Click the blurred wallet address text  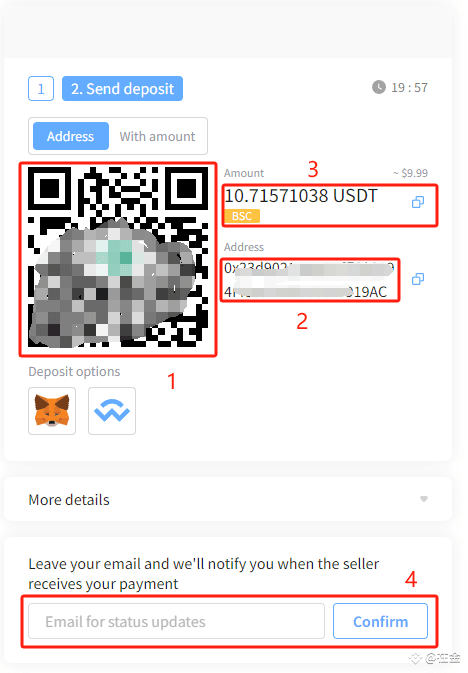coord(308,280)
